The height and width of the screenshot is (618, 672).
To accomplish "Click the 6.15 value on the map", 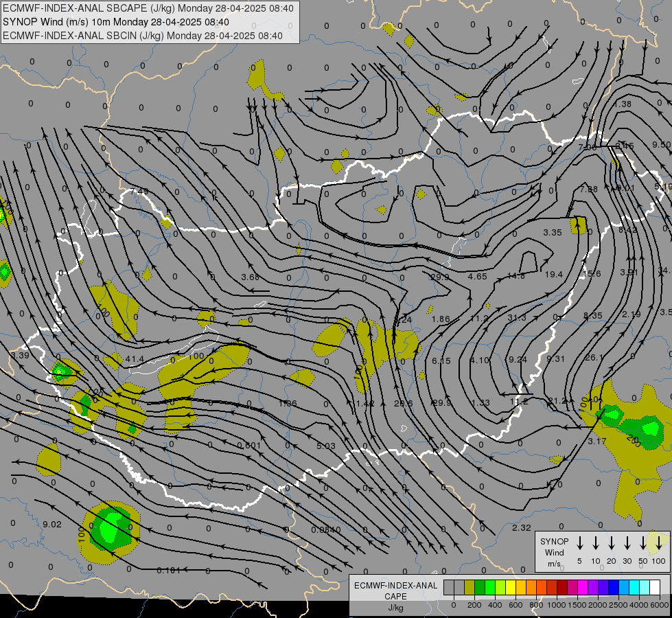I will [x=441, y=360].
